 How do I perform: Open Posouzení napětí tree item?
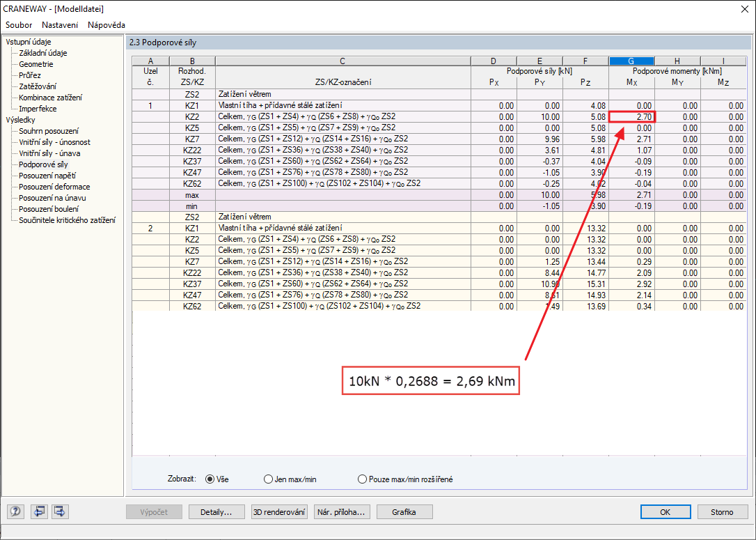(47, 176)
